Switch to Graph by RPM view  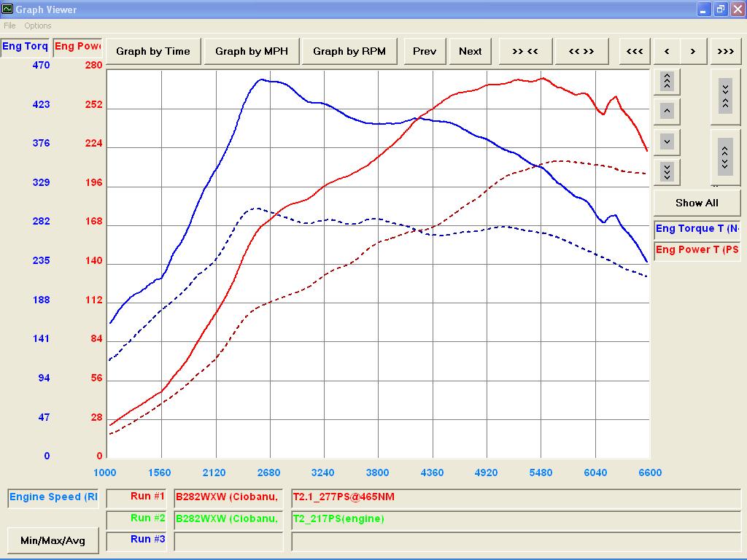coord(349,52)
